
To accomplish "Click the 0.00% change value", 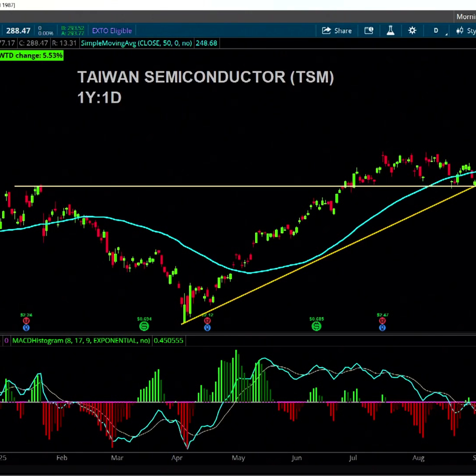I will 46,33.
